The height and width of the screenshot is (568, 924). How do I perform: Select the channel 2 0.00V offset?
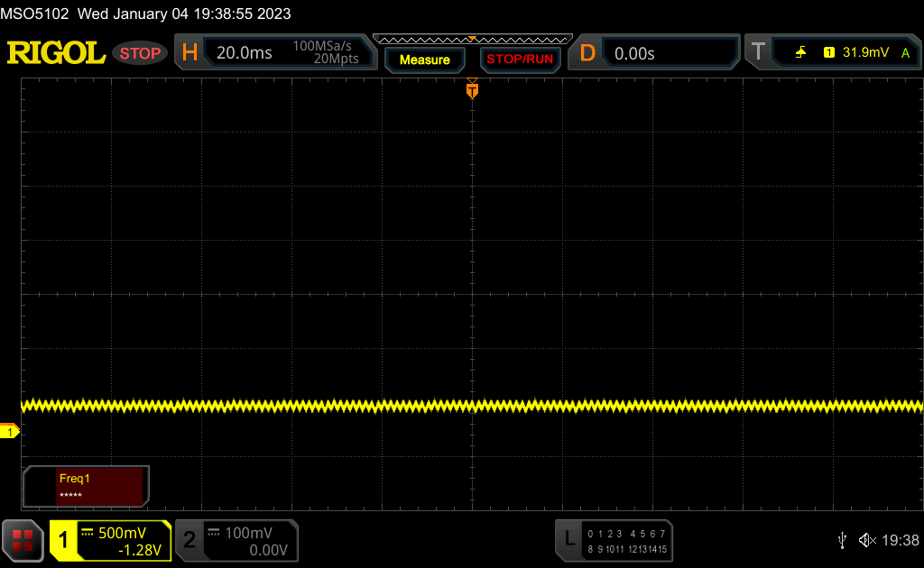click(268, 550)
